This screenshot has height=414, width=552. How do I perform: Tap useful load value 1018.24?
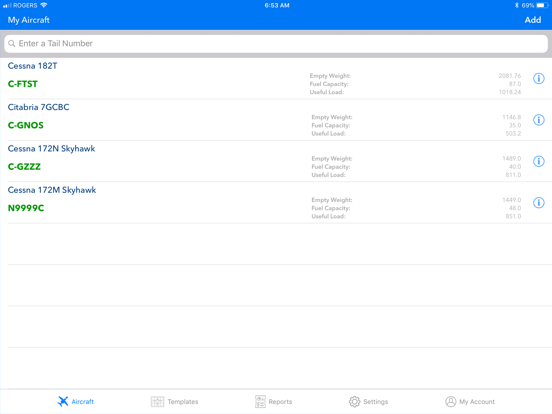510,92
